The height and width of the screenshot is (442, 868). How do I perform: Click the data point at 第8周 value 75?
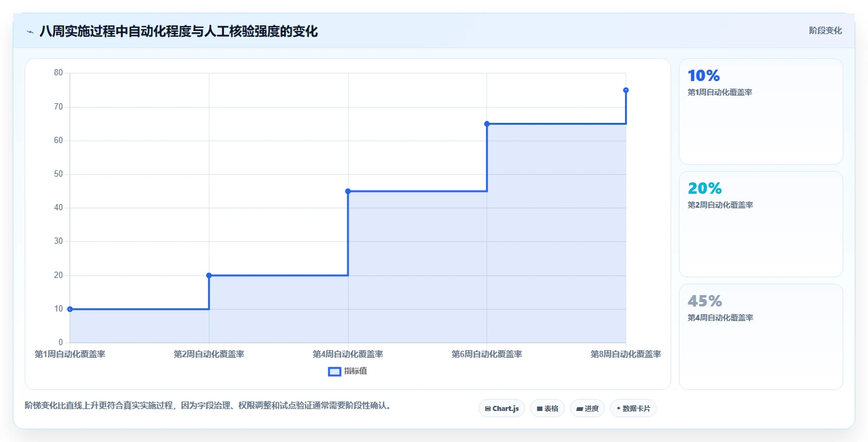pyautogui.click(x=626, y=90)
